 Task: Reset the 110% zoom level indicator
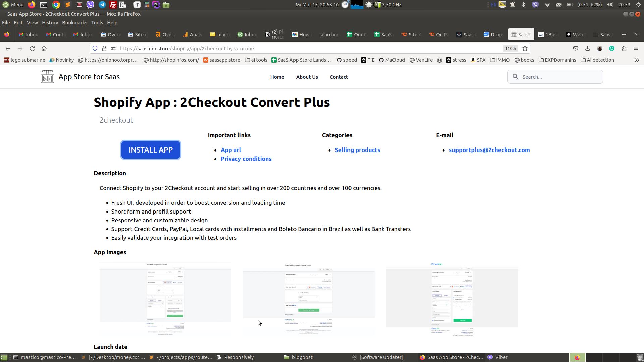(510, 49)
